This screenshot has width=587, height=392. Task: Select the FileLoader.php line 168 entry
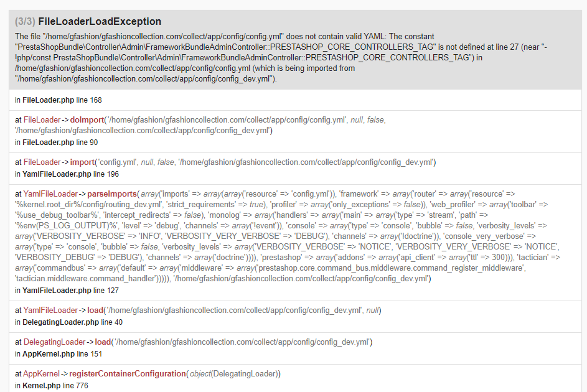pos(59,100)
